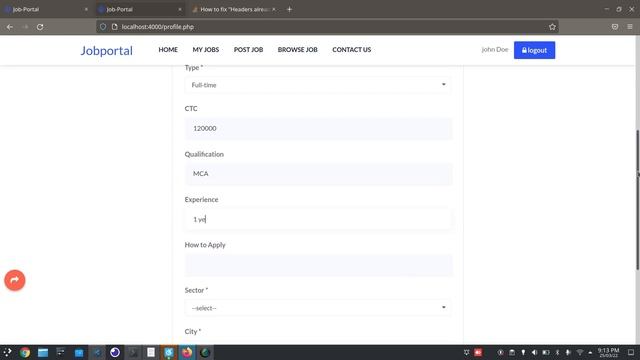Viewport: 640px width, 360px height.
Task: Open CONTACT US in the navbar
Action: coord(351,50)
